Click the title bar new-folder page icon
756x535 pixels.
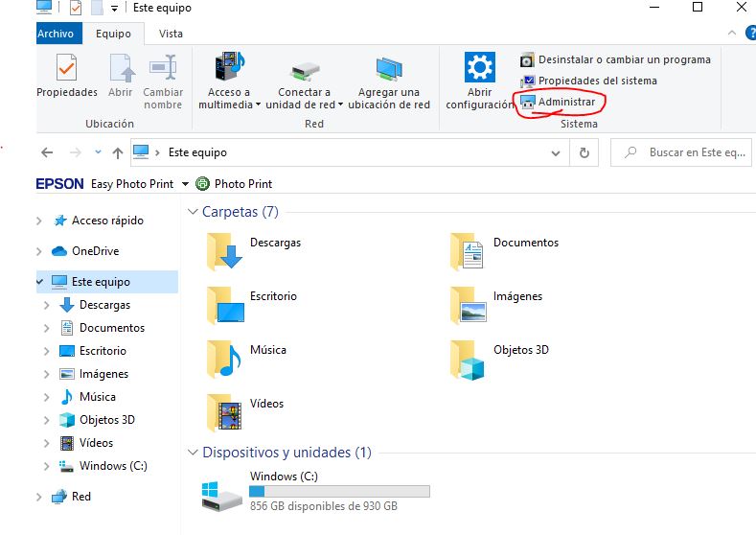(x=97, y=8)
